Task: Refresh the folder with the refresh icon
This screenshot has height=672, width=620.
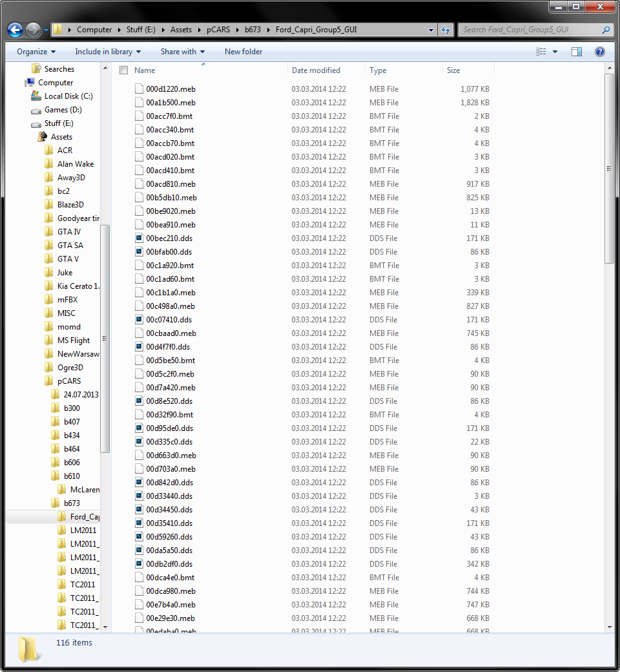Action: pos(446,30)
